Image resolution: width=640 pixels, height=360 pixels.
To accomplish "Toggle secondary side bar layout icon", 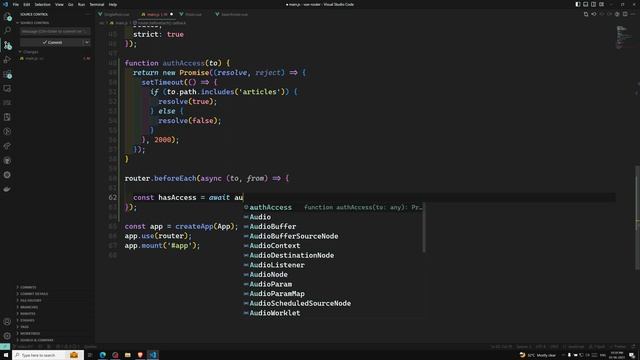I will (593, 4).
